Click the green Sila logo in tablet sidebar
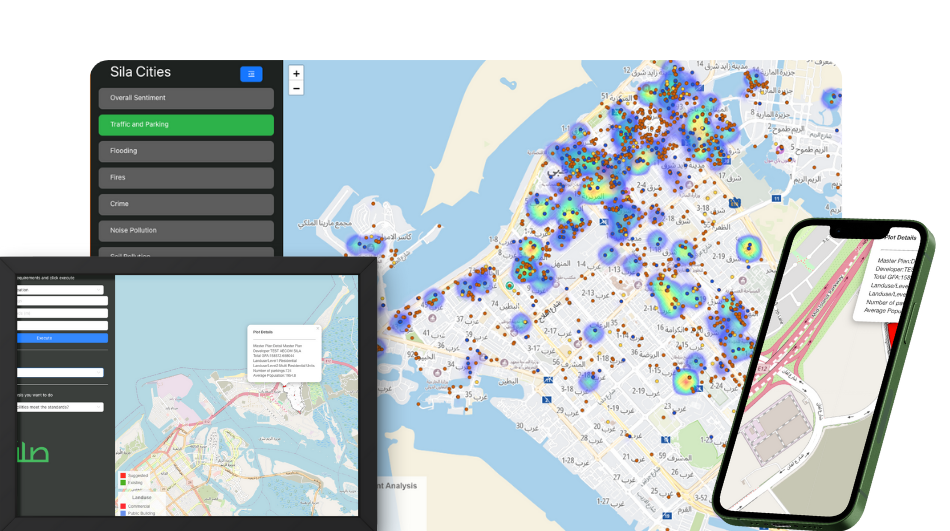This screenshot has height=531, width=950. pyautogui.click(x=33, y=452)
